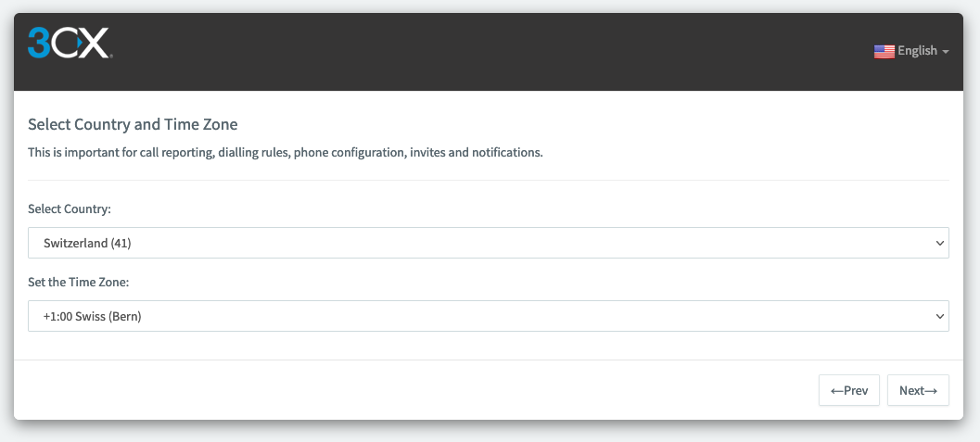
Task: Click the 'Set the Time Zone:' label
Action: tap(78, 283)
